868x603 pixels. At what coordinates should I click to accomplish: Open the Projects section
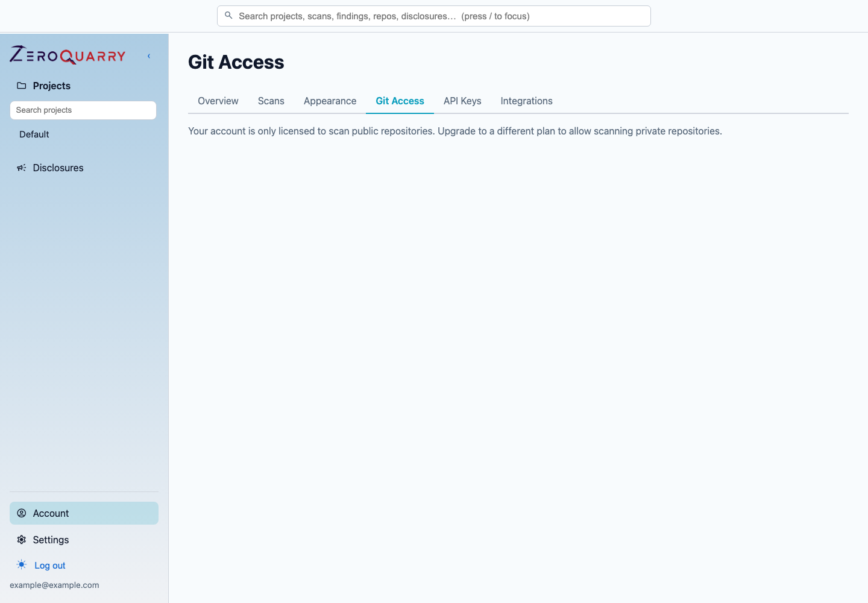pyautogui.click(x=52, y=86)
